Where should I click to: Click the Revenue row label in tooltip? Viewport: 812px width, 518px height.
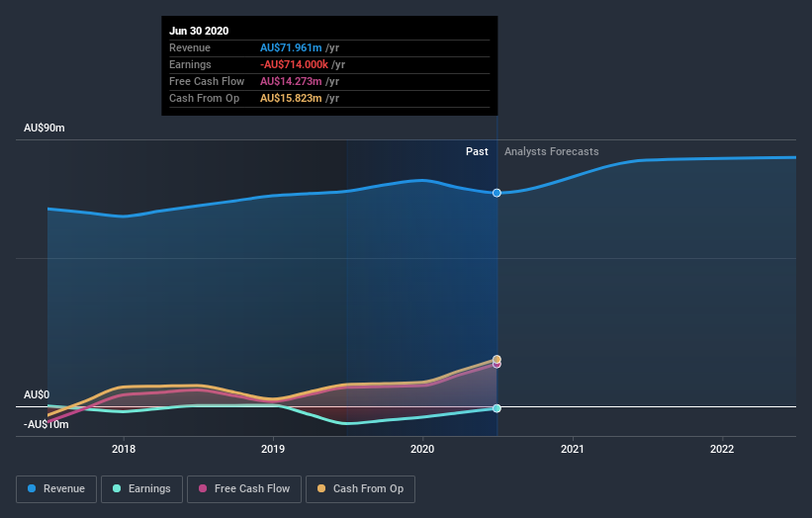click(x=190, y=47)
